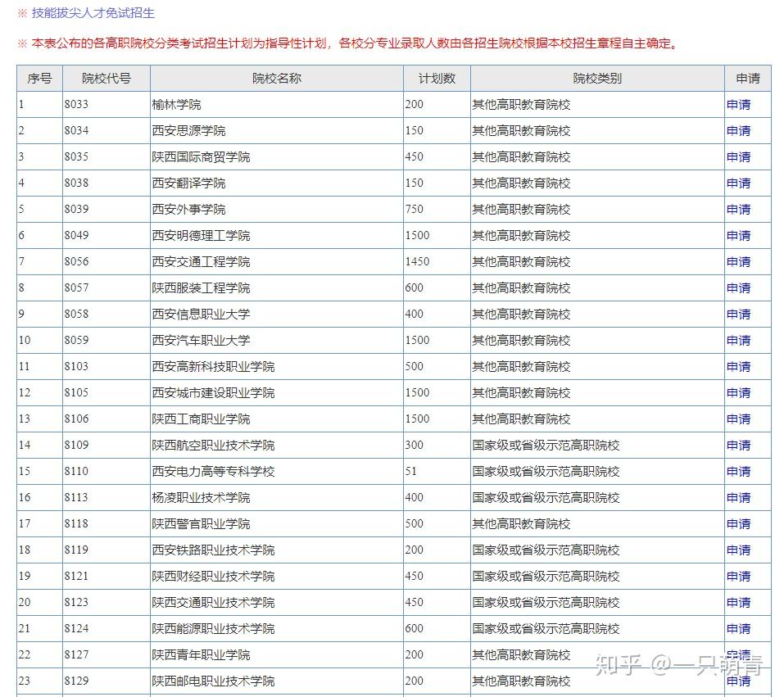Select school name 陕西青年职业学院
Viewport: 784px width, 697px height.
201,655
